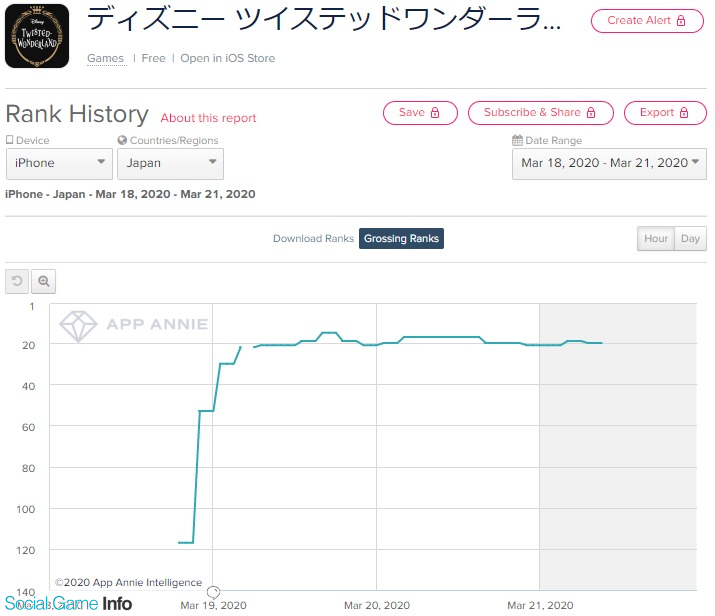Open the Games category link
Screen dimensions: 715x616
(x=105, y=58)
